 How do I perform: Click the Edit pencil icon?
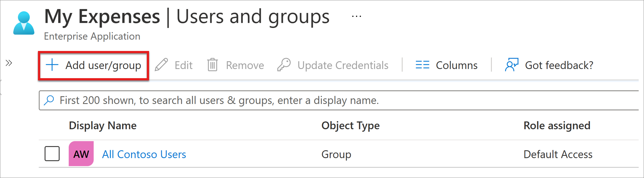pyautogui.click(x=161, y=65)
